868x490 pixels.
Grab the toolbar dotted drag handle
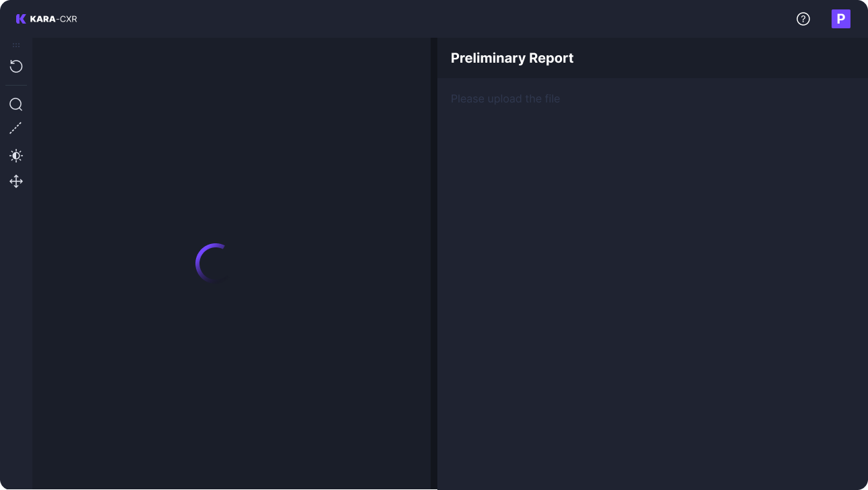[x=16, y=45]
